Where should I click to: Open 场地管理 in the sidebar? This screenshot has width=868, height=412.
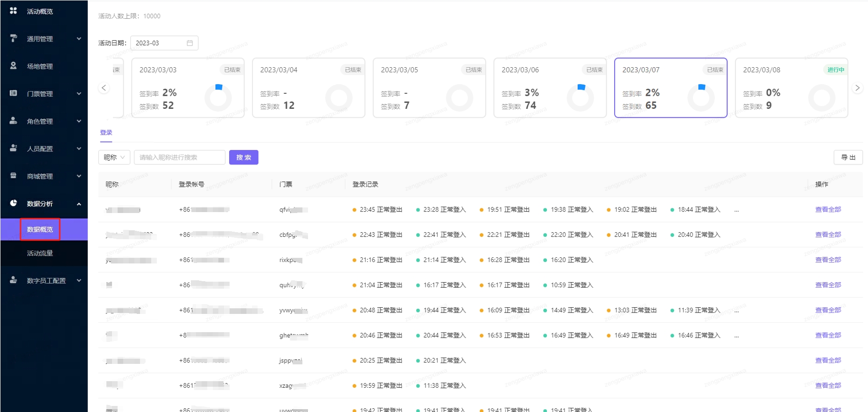pyautogui.click(x=40, y=66)
